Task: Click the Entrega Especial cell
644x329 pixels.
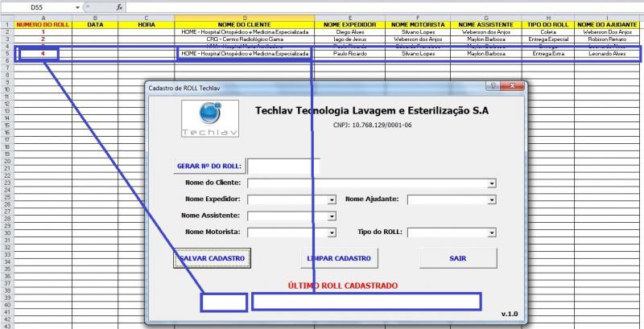Action: coord(548,39)
